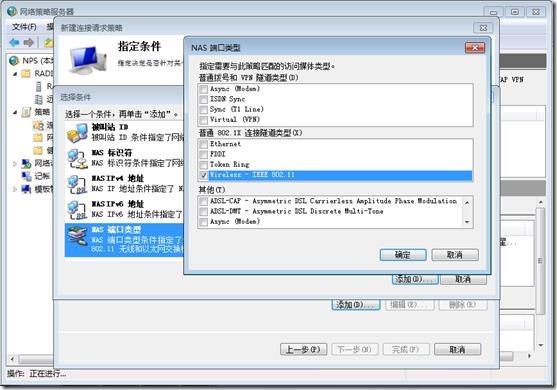Click the 记帐 icon in tree

click(26, 176)
